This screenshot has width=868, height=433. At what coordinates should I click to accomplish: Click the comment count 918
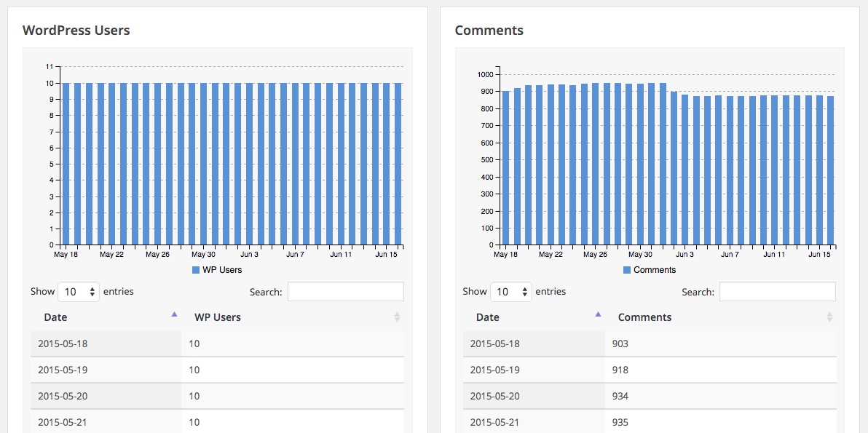pos(620,370)
